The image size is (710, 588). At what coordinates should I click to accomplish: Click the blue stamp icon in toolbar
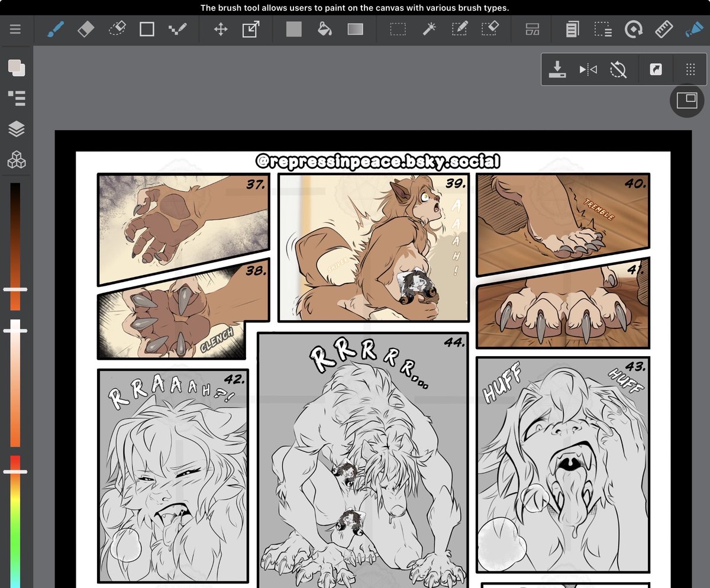tap(693, 29)
